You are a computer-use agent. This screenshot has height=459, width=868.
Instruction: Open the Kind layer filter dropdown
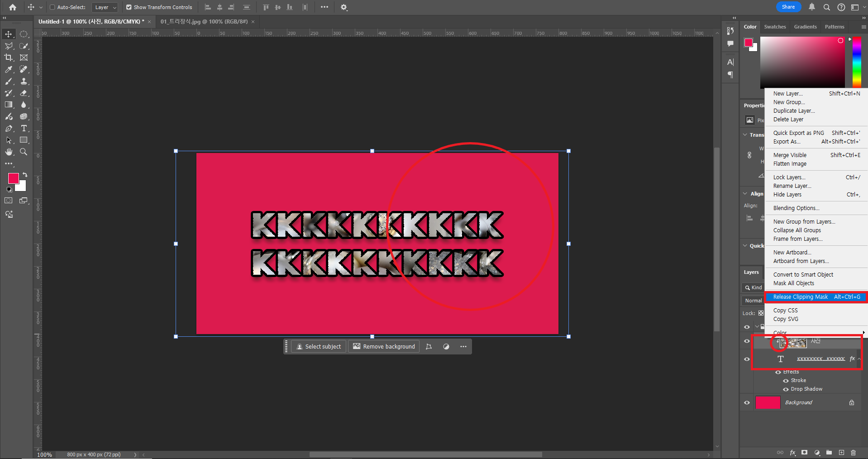pos(753,287)
